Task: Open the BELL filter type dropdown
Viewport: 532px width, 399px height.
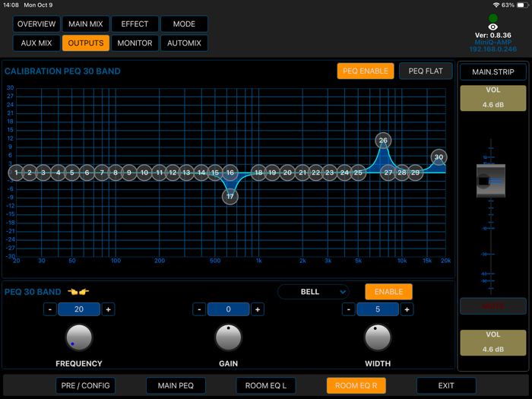Action: [x=313, y=292]
